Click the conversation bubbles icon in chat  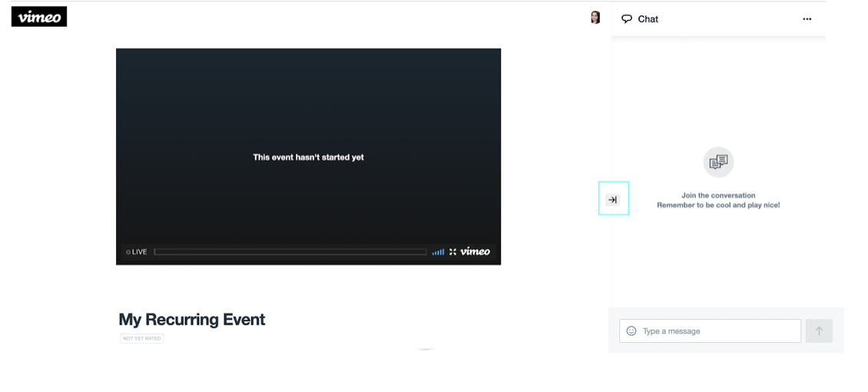(718, 161)
